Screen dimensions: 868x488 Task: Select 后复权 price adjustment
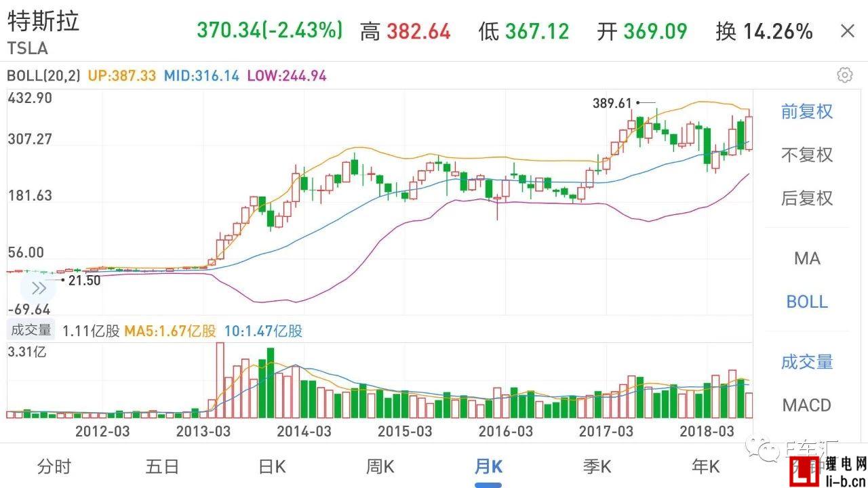(x=807, y=198)
